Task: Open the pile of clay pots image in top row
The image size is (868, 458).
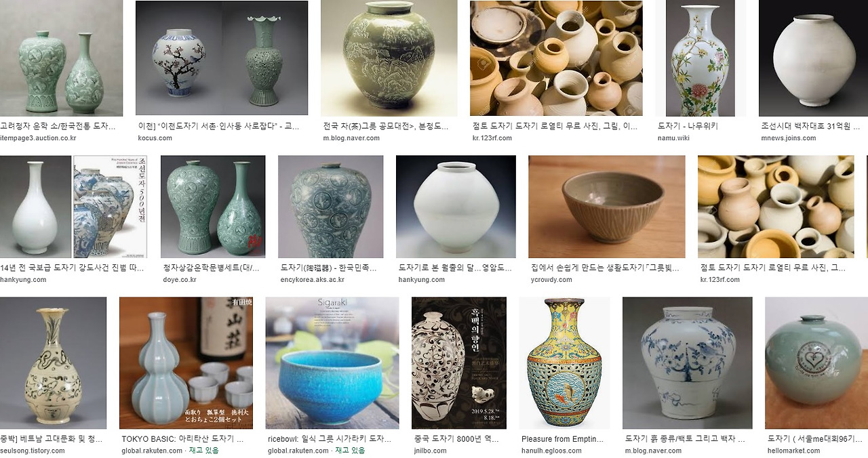Action: tap(556, 58)
